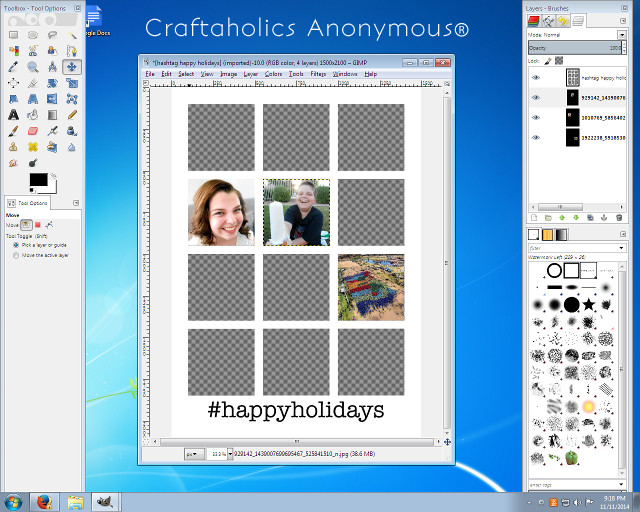
Task: Select the Ellipse Select tool
Action: pos(33,35)
